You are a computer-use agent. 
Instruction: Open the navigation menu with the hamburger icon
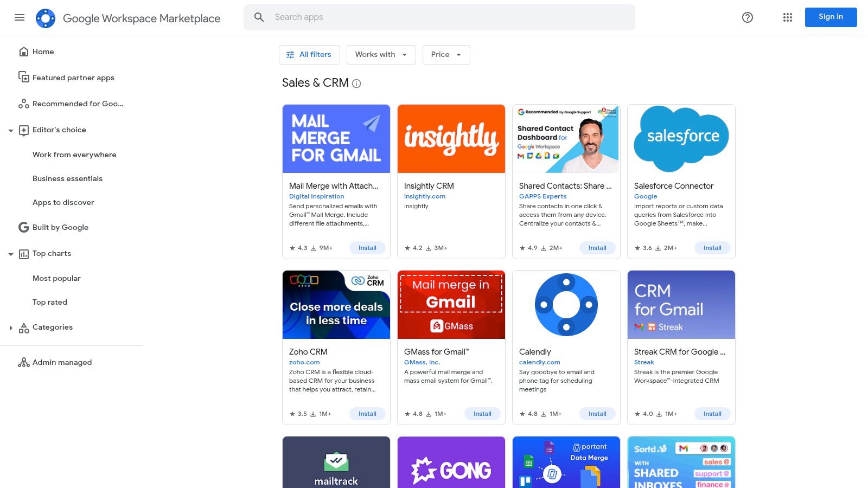click(x=20, y=17)
